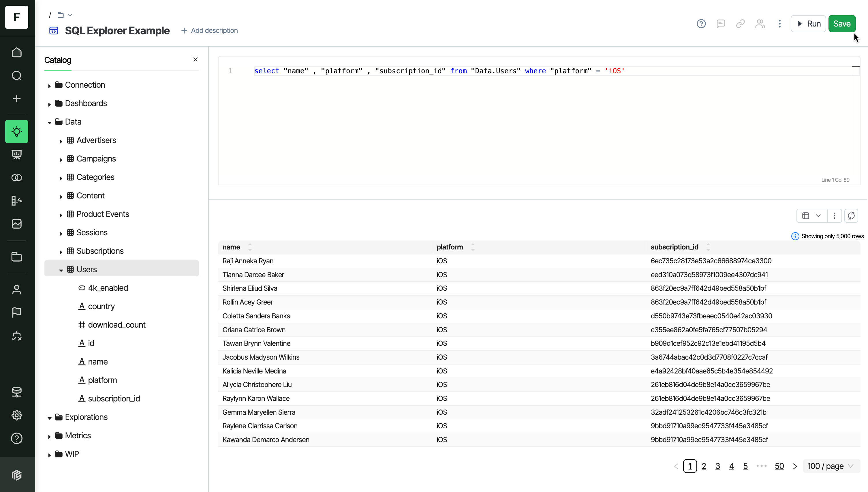Click the SQL Explorer Example title

(x=117, y=30)
